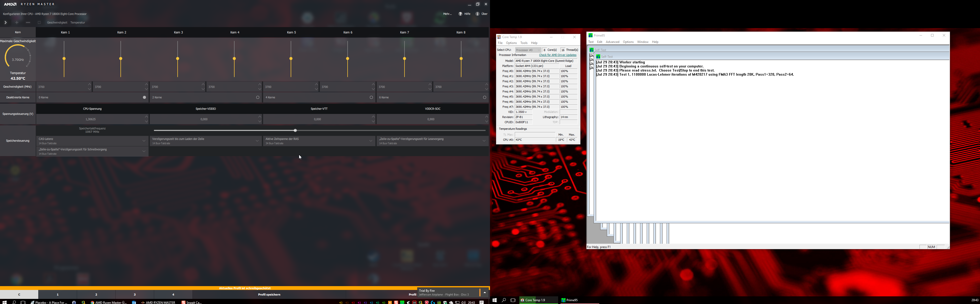Viewport: 980px width, 304px height.
Task: Toggle the Geschwindigkeit view option
Action: (57, 22)
